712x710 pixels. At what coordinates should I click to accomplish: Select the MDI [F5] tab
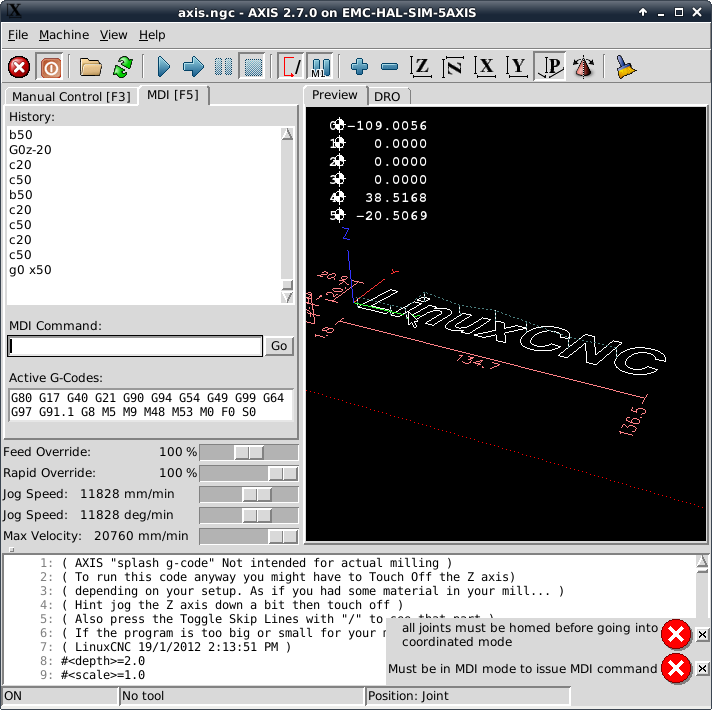pos(173,95)
